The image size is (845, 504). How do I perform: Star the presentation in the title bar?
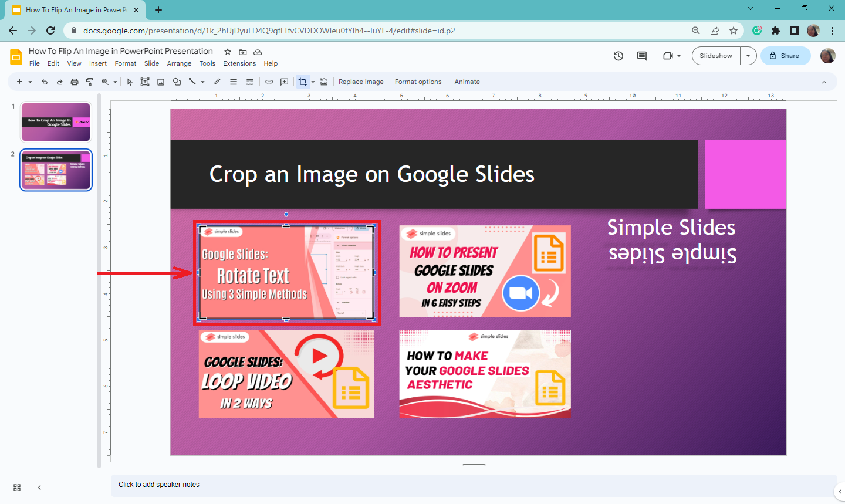[227, 52]
